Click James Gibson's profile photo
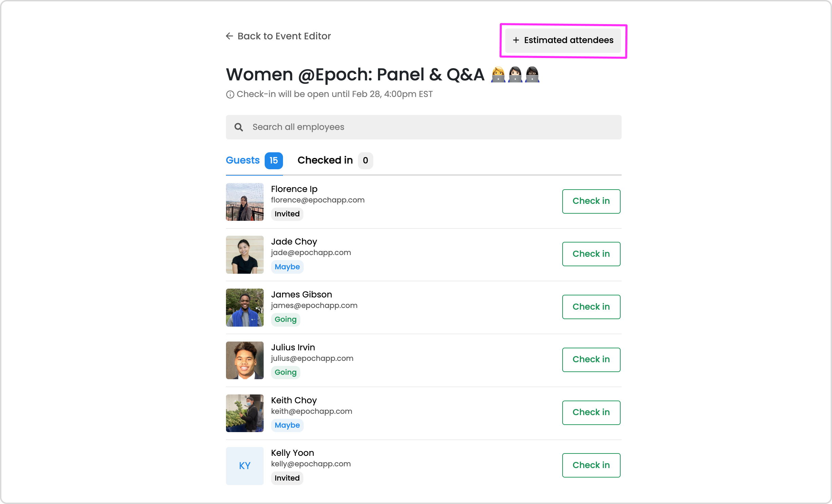The image size is (832, 504). point(245,308)
